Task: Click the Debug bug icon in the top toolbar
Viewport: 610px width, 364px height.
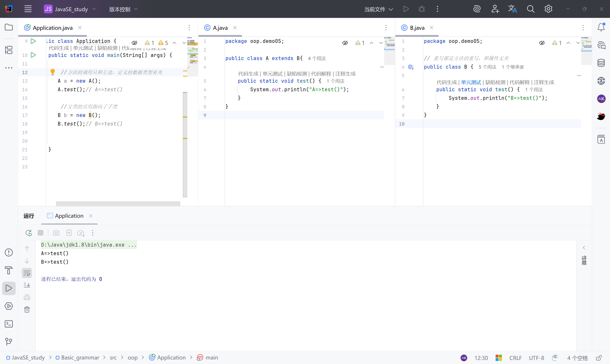Action: (x=422, y=9)
